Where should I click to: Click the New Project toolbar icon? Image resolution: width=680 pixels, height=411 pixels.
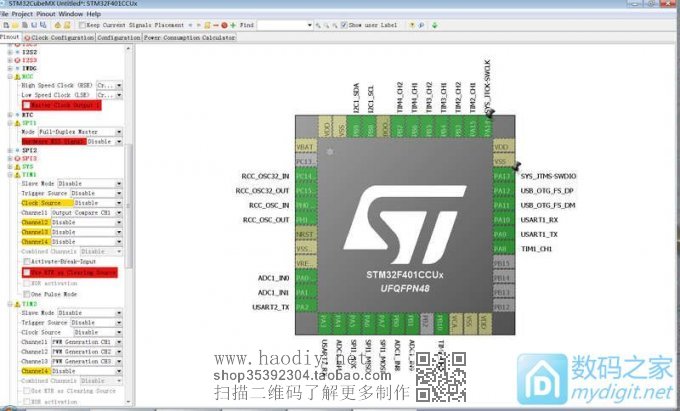click(5, 24)
